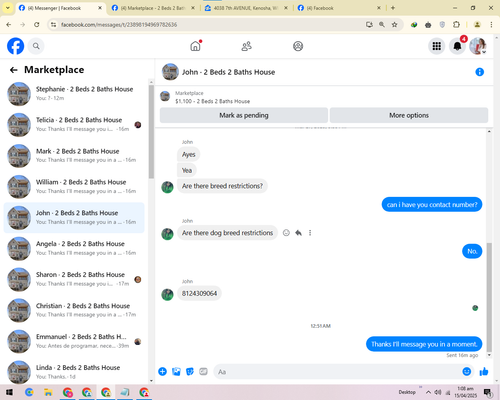Open the profile/groups circle icon in navigation
Image resolution: width=500 pixels, height=400 pixels.
pos(298,46)
